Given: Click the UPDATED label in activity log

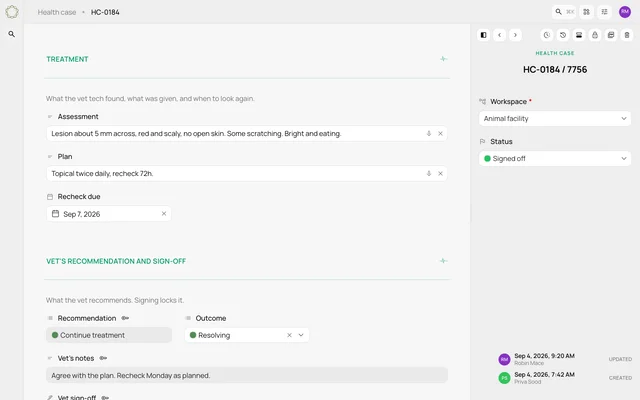Looking at the screenshot, I should tap(620, 359).
